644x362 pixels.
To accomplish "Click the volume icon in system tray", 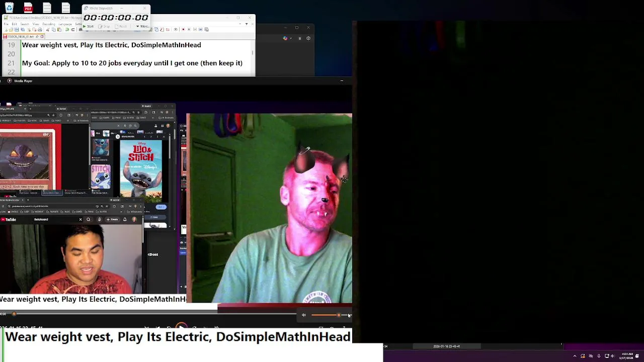I will 612,356.
